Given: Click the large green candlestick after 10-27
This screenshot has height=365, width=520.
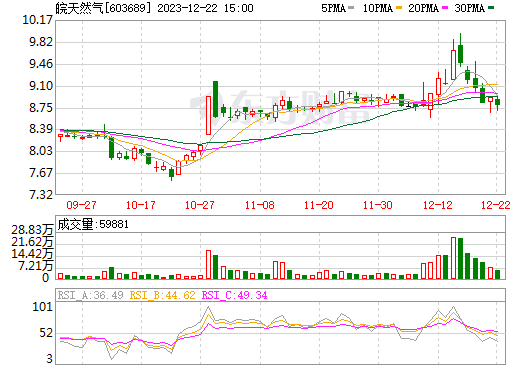Looking at the screenshot, I should 216,99.
